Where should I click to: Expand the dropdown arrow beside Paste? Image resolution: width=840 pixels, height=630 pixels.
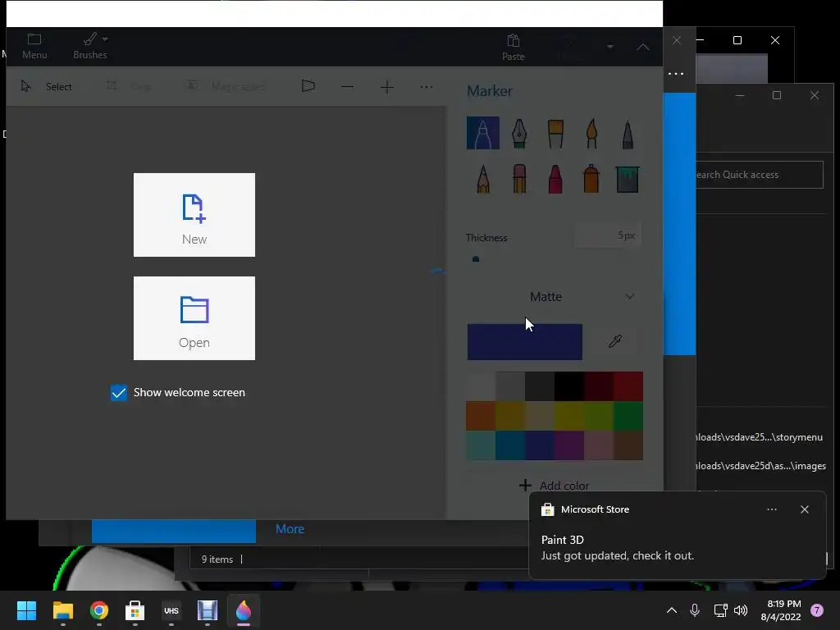click(609, 47)
